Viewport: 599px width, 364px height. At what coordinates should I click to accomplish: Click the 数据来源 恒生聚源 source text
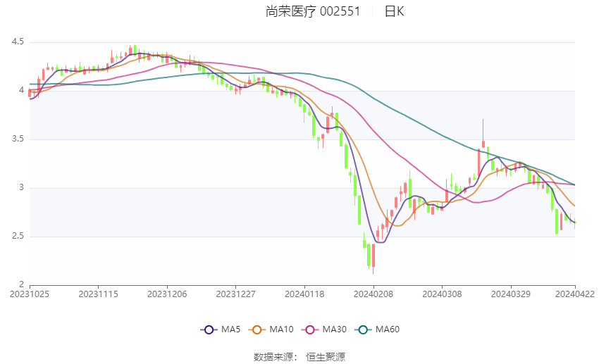(x=299, y=357)
